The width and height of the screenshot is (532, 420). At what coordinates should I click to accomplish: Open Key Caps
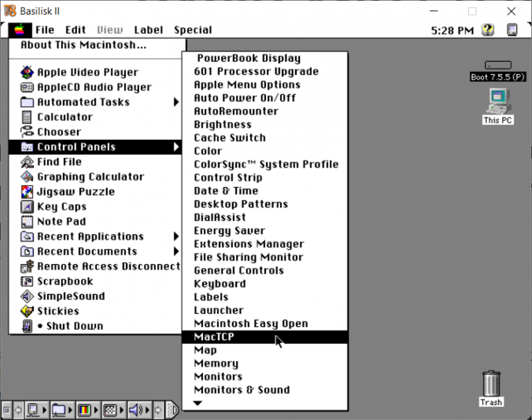pyautogui.click(x=95, y=207)
